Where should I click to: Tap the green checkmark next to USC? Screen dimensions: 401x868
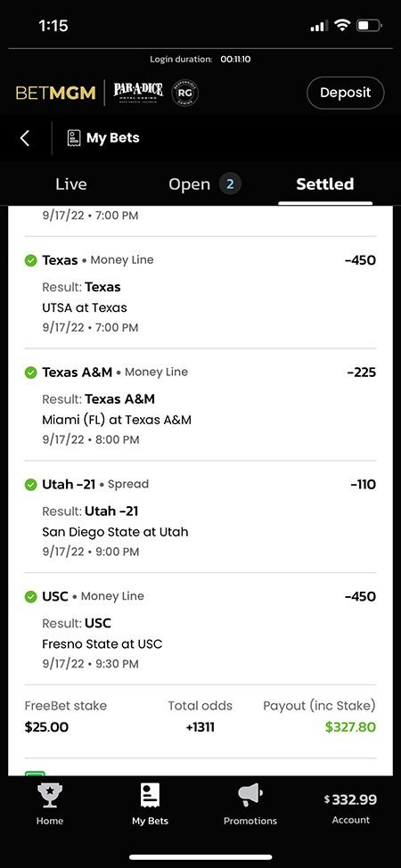pyautogui.click(x=31, y=597)
